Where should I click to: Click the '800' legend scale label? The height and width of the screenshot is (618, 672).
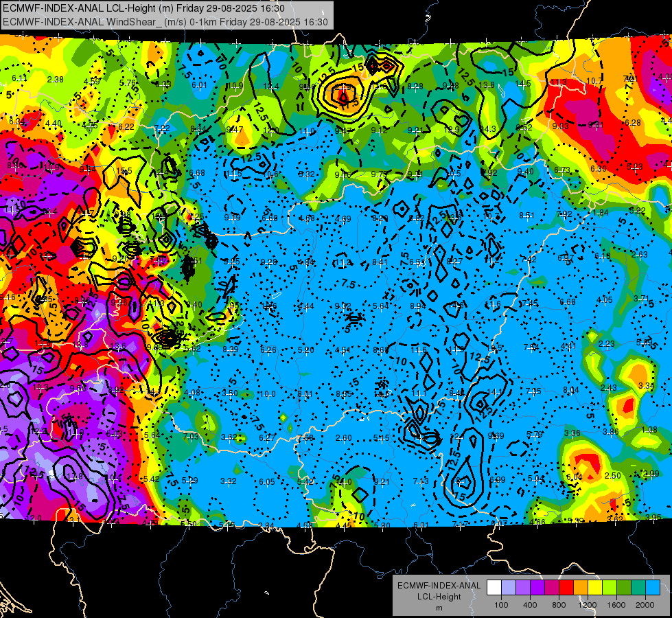click(x=559, y=605)
